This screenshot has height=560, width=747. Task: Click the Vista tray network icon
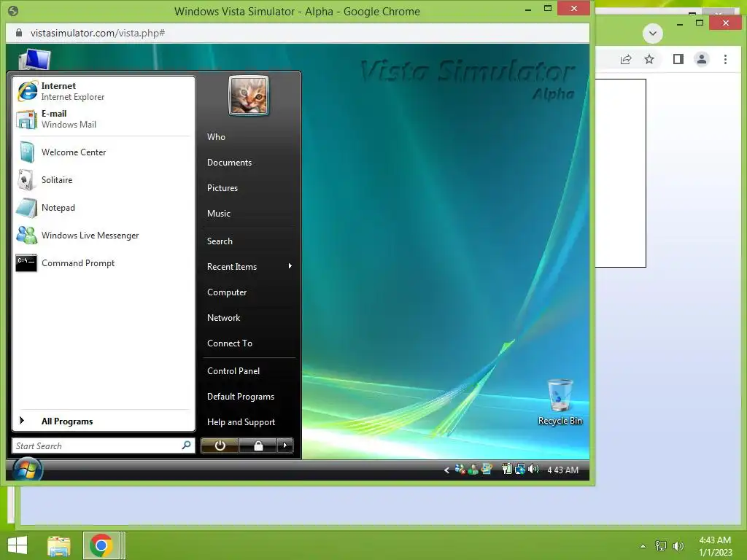(520, 470)
